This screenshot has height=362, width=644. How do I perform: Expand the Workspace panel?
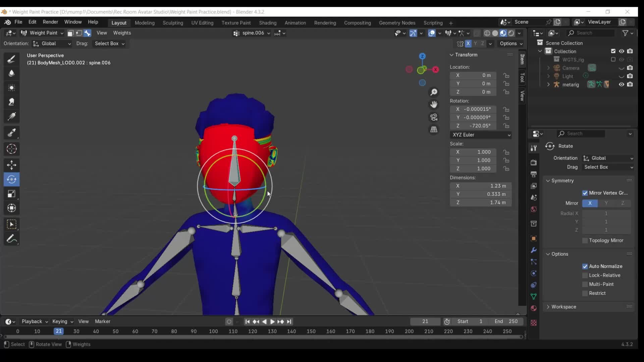point(563,307)
